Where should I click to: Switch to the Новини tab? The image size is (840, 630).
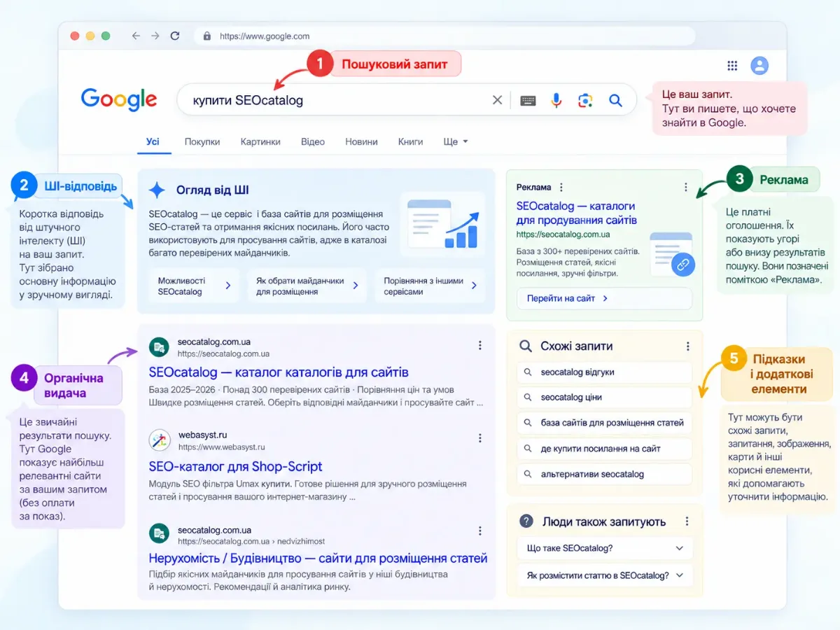click(x=361, y=141)
